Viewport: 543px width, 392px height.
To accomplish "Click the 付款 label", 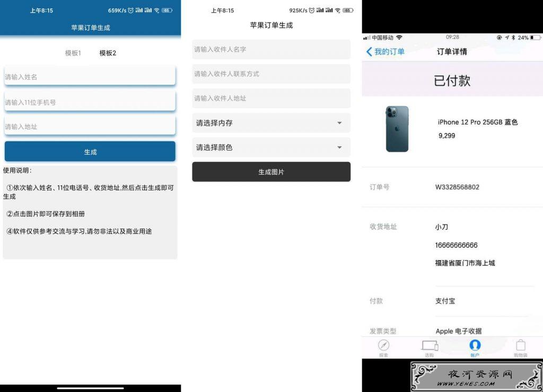I will (376, 301).
